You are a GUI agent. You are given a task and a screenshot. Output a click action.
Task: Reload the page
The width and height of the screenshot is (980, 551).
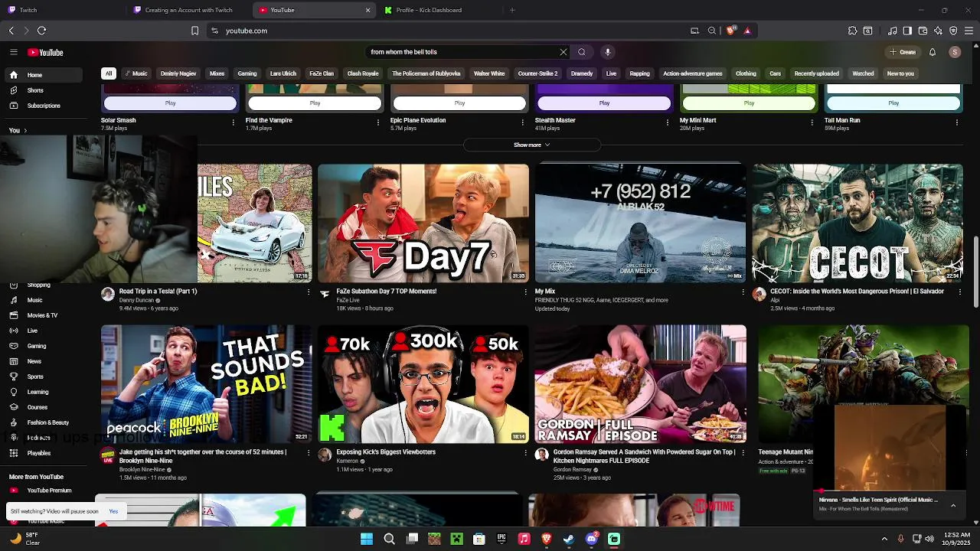41,31
